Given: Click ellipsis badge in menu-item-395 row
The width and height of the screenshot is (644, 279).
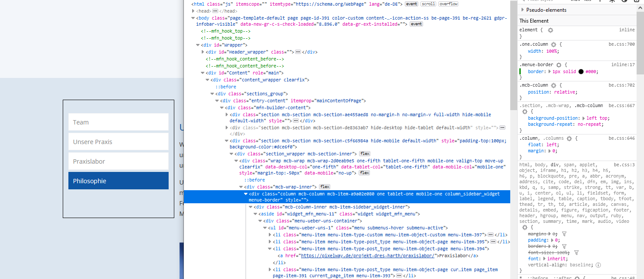Looking at the screenshot, I should (493, 242).
